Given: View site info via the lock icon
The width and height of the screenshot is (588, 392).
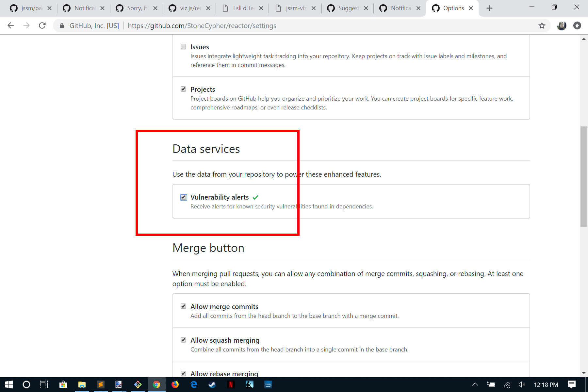Looking at the screenshot, I should point(61,25).
